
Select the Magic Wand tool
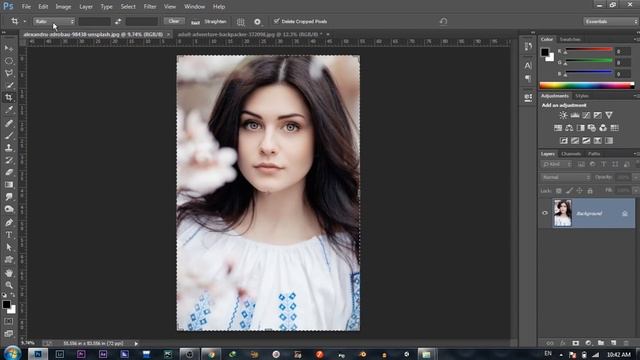coord(9,85)
